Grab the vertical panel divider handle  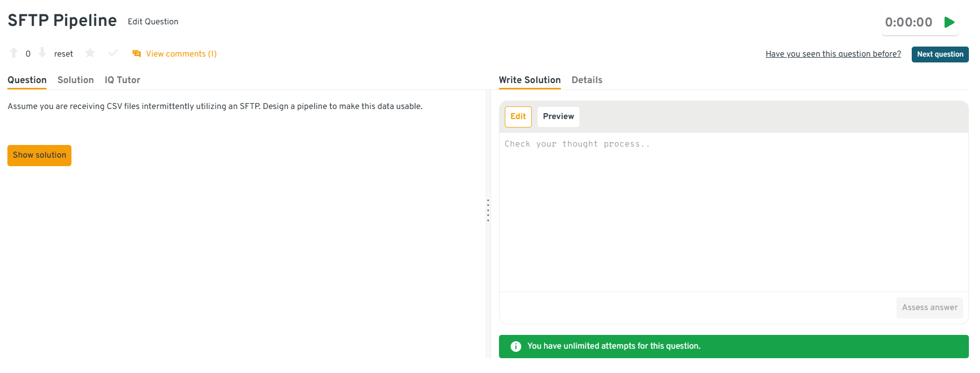tap(488, 210)
